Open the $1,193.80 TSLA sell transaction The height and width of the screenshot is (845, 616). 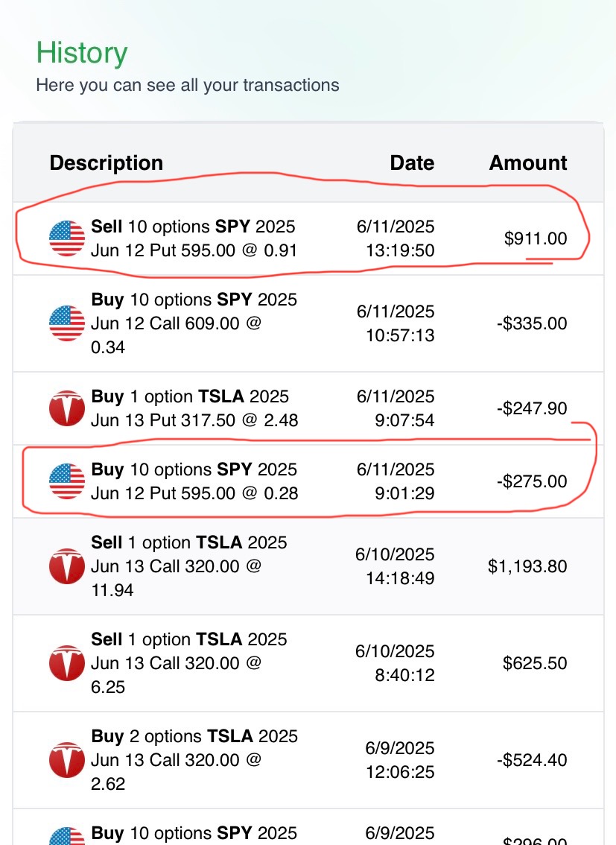point(308,566)
